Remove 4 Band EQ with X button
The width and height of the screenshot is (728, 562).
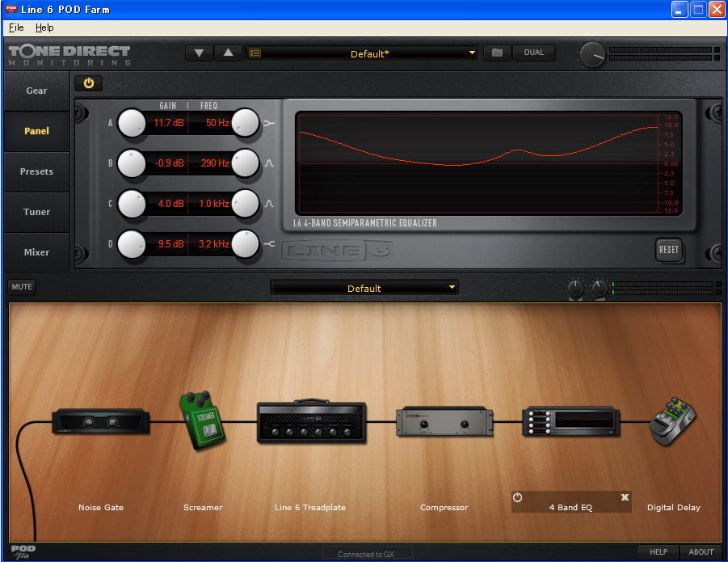[x=625, y=497]
